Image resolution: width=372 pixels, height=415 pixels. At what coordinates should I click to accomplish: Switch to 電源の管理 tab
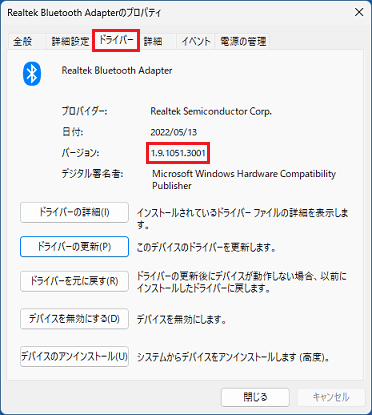click(x=243, y=42)
